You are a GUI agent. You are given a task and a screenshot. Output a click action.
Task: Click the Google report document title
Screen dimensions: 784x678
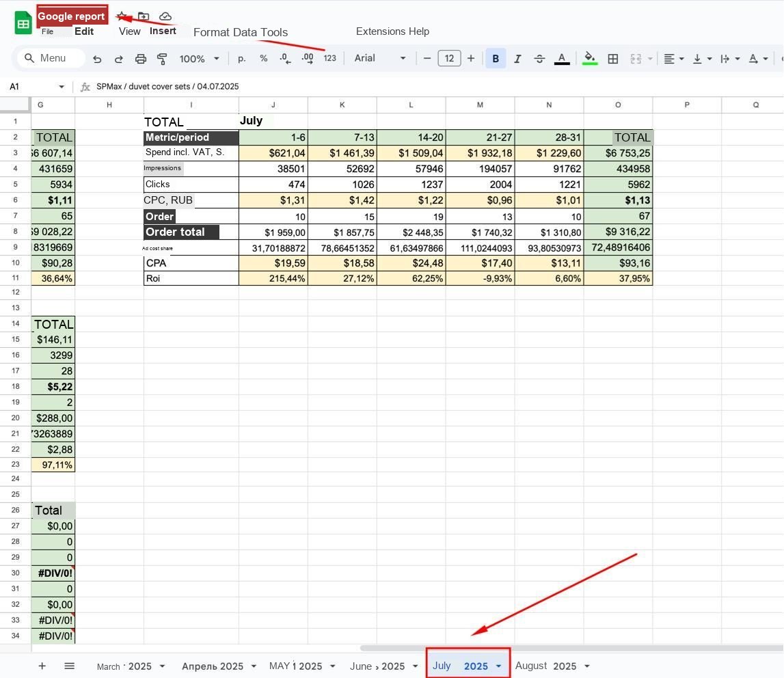[72, 16]
